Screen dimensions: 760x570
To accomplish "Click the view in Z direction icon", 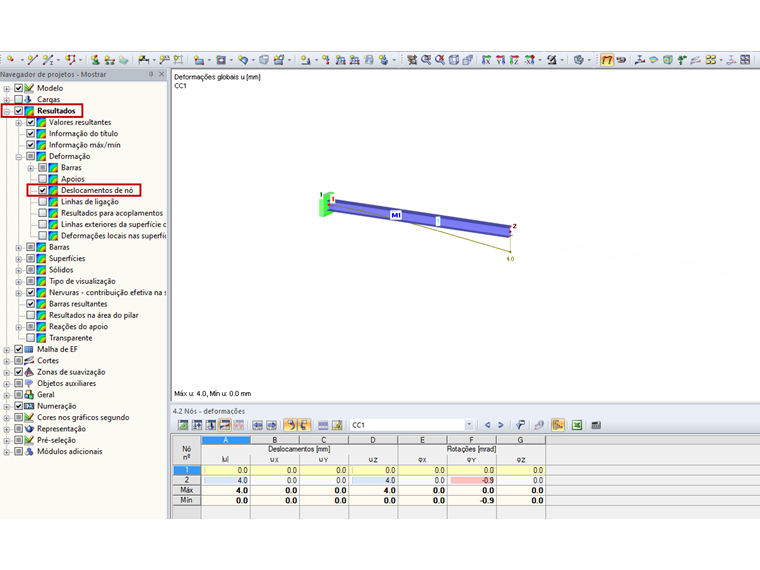I will 515,60.
